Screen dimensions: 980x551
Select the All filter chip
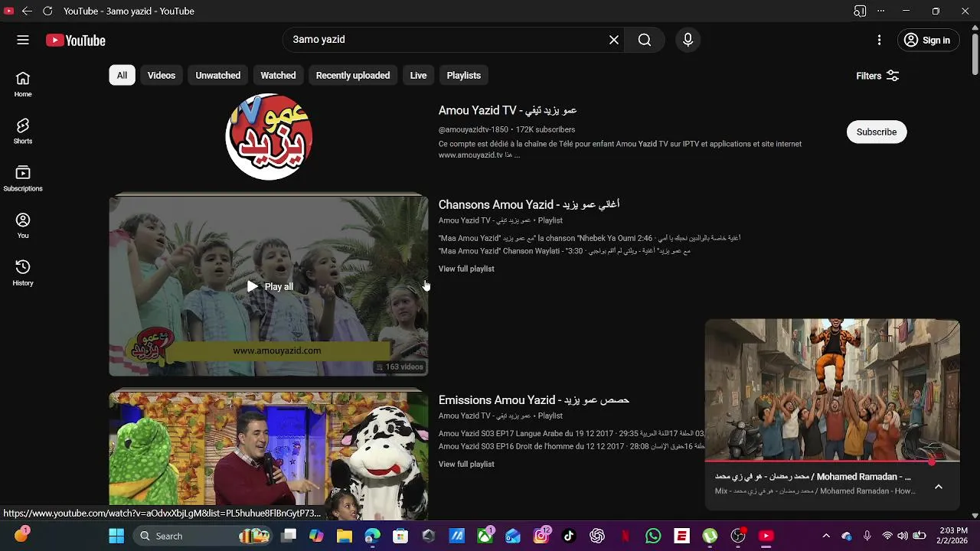[x=122, y=75]
